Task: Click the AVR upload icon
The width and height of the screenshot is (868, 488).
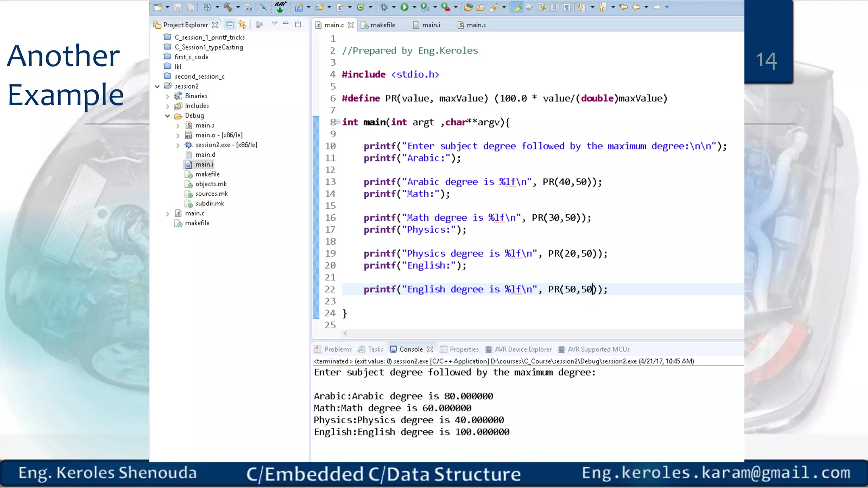Action: [280, 7]
